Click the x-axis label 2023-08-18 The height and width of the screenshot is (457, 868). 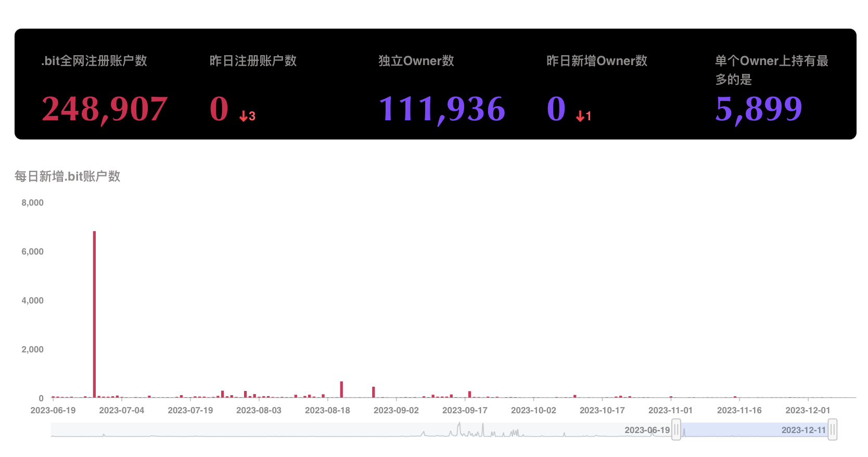point(327,410)
